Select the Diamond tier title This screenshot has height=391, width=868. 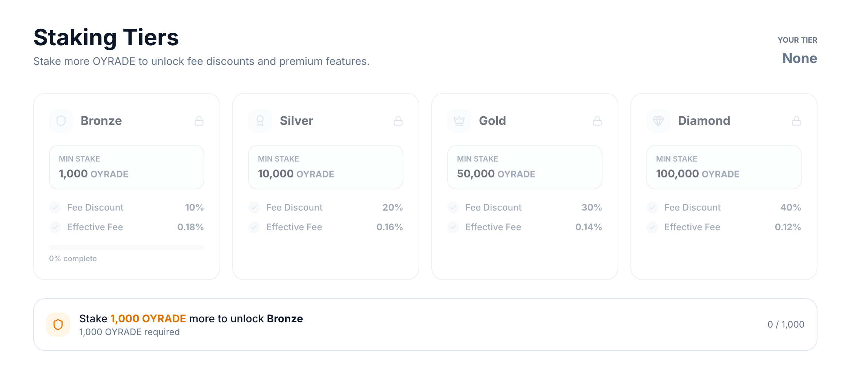point(704,121)
